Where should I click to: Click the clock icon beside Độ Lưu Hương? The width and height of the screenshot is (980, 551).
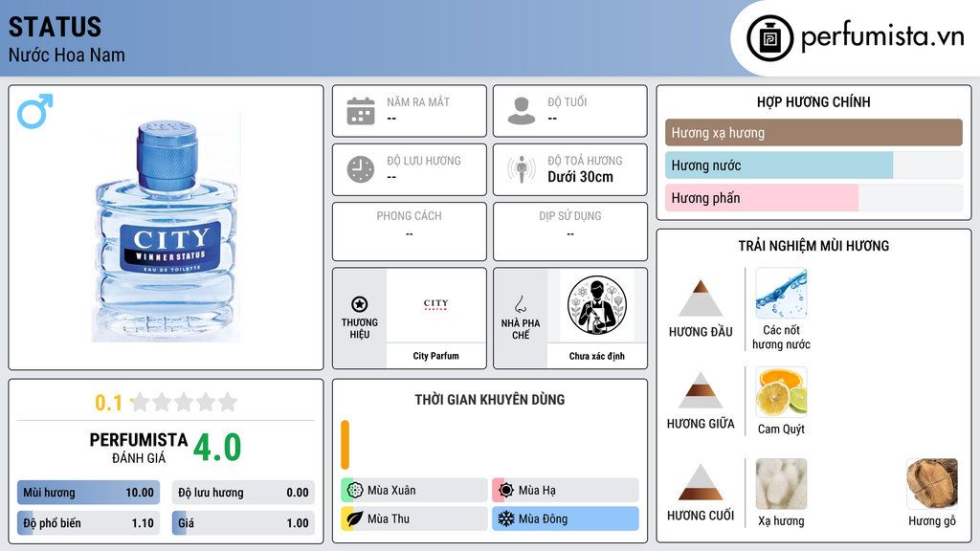(361, 169)
